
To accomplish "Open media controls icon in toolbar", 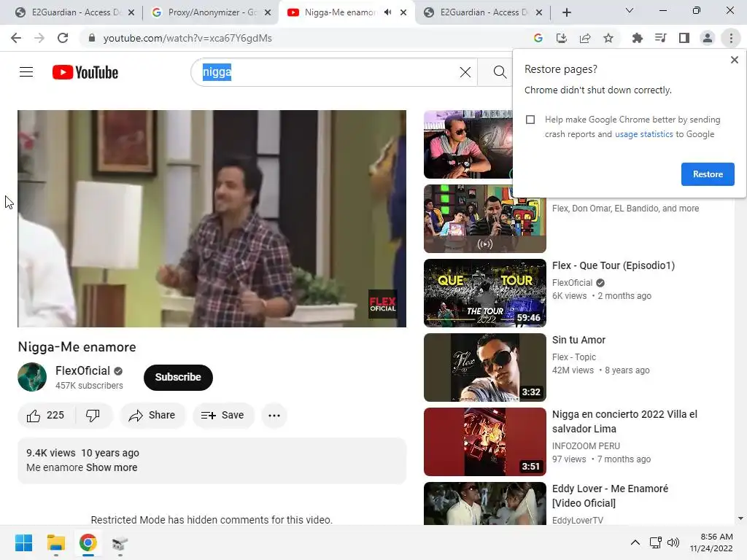I will pyautogui.click(x=660, y=38).
